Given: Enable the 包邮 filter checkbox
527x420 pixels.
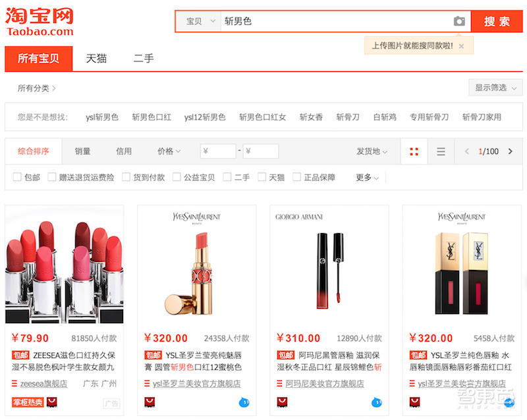Looking at the screenshot, I should coord(16,177).
